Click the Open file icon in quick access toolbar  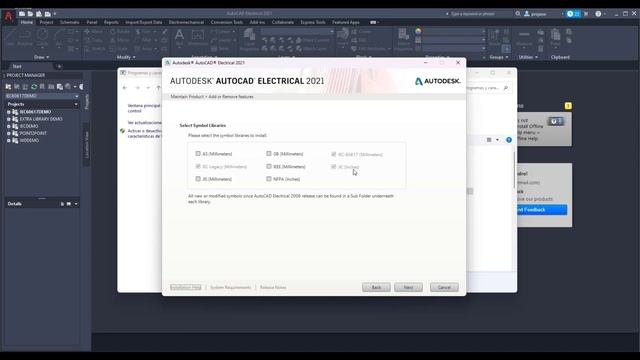click(x=30, y=14)
